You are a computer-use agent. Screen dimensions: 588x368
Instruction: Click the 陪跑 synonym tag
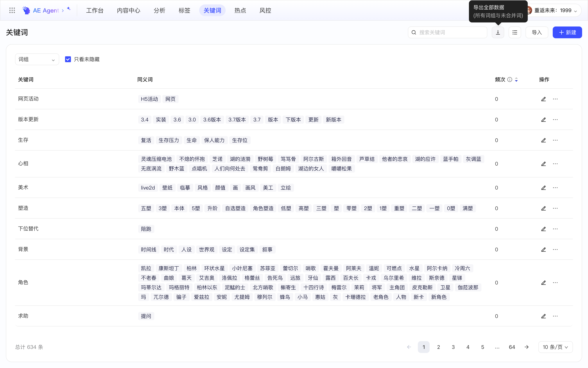(146, 229)
